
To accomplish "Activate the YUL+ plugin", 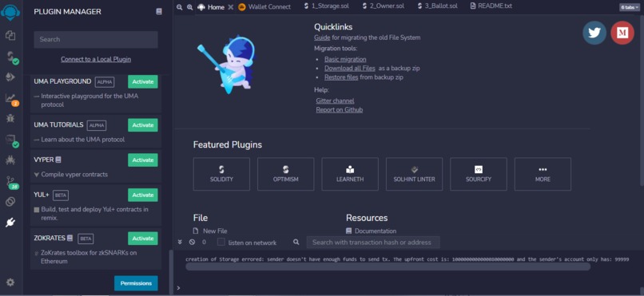I will coord(142,195).
